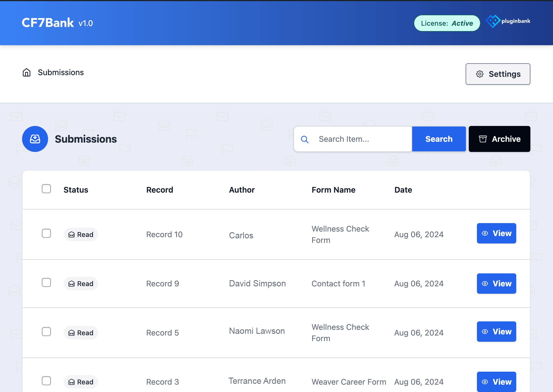This screenshot has height=392, width=553.
Task: Click the magnifier icon in search box
Action: pyautogui.click(x=304, y=139)
